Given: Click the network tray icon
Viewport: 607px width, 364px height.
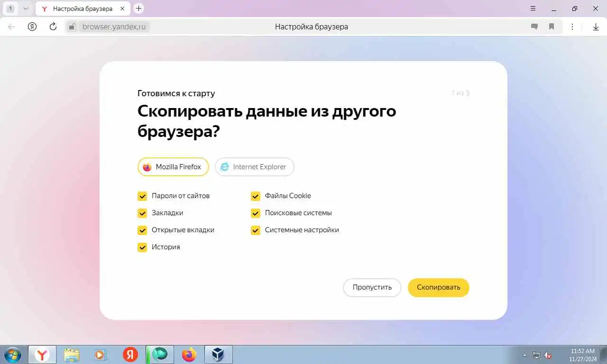Looking at the screenshot, I should point(536,355).
